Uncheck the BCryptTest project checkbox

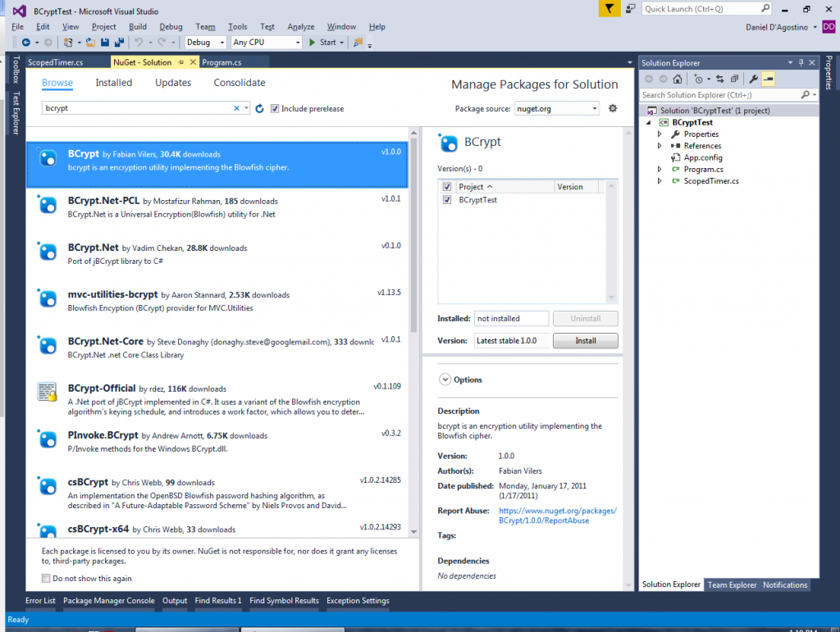click(447, 200)
